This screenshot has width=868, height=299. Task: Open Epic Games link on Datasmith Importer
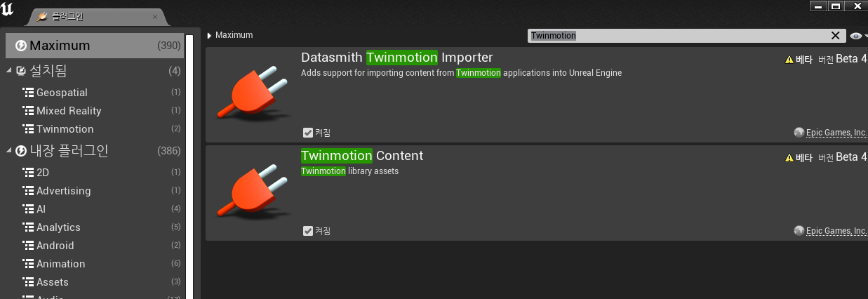coord(836,133)
